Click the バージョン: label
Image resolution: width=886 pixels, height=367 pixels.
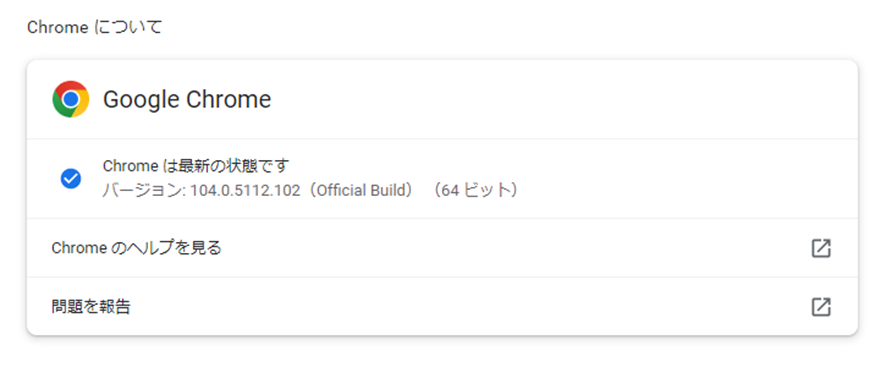click(145, 191)
